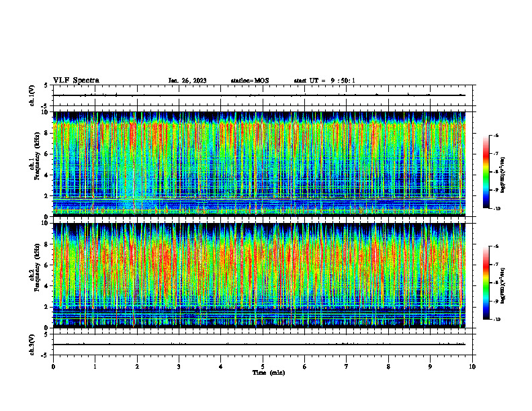532x411 pixels.
Task: Click the "station=MOS" header label
Action: click(250, 81)
